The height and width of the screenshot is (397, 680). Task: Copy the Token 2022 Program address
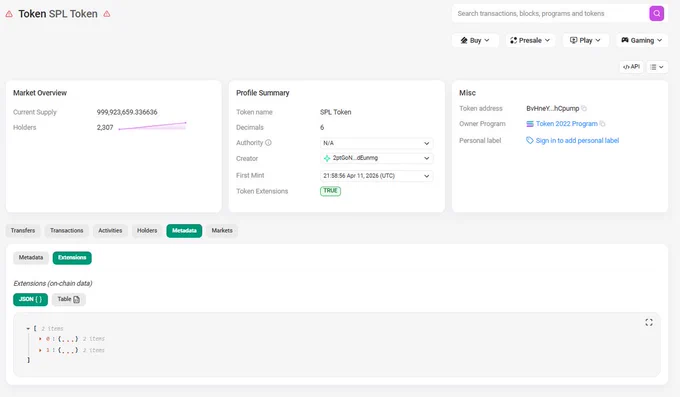pyautogui.click(x=602, y=124)
